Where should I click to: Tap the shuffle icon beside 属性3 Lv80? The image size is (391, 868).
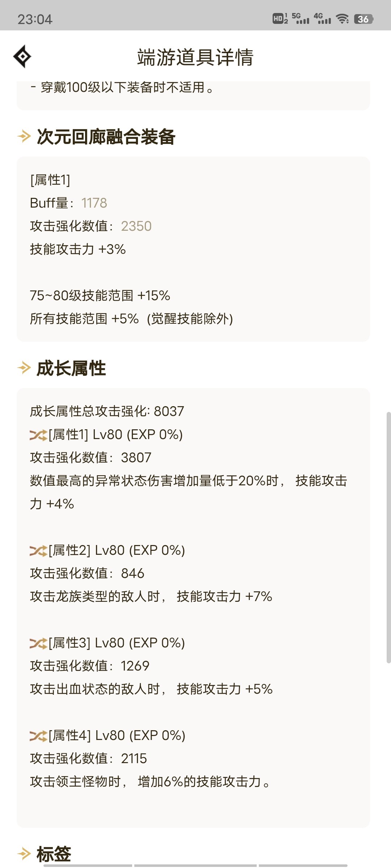coord(38,643)
